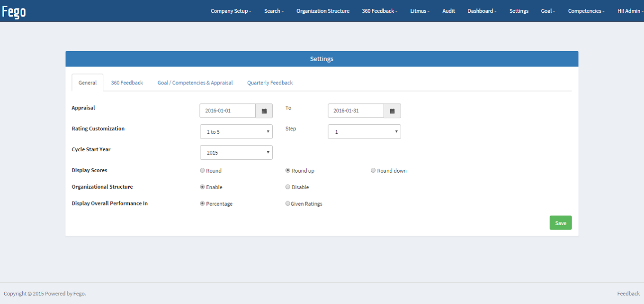Select the Round display scores option
This screenshot has height=304, width=644.
click(x=203, y=171)
